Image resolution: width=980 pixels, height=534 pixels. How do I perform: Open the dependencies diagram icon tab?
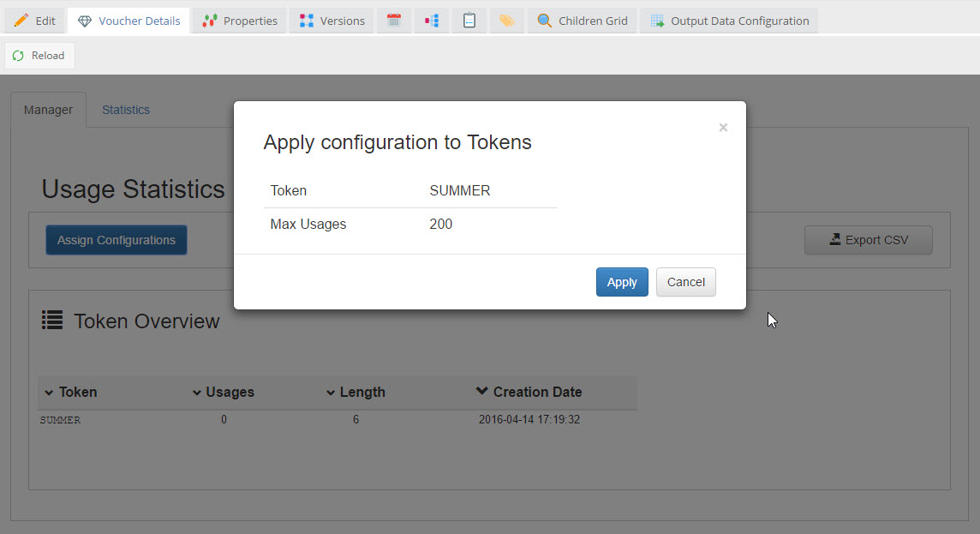tap(432, 21)
